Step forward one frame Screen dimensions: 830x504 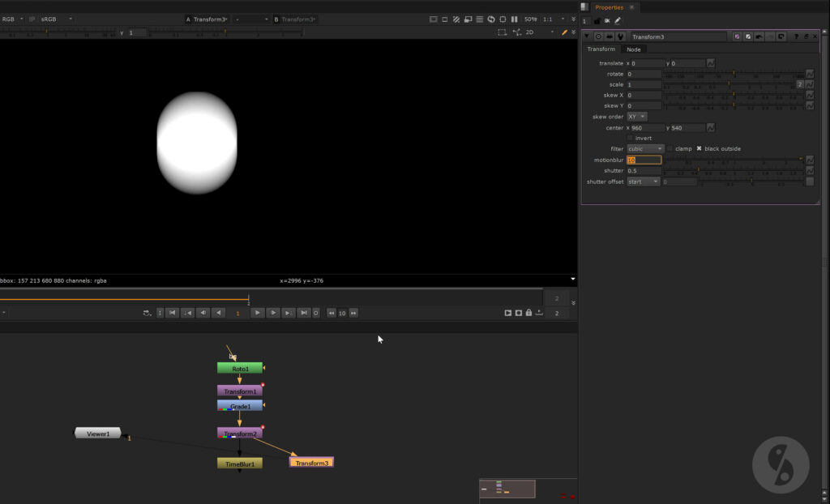coord(272,313)
